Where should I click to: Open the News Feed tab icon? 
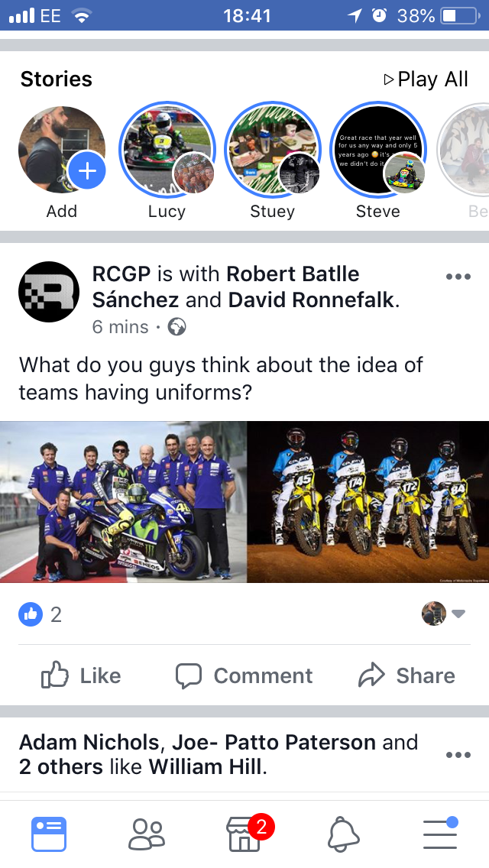49,834
